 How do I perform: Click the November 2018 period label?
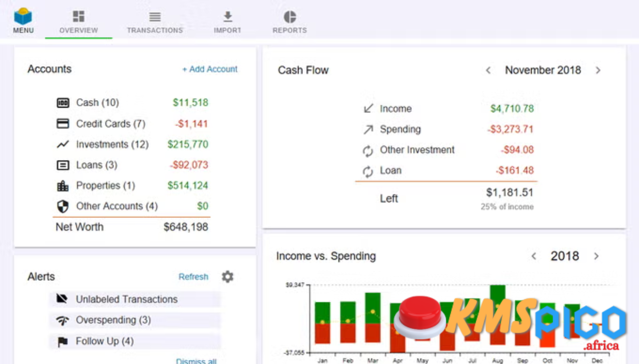tap(543, 70)
